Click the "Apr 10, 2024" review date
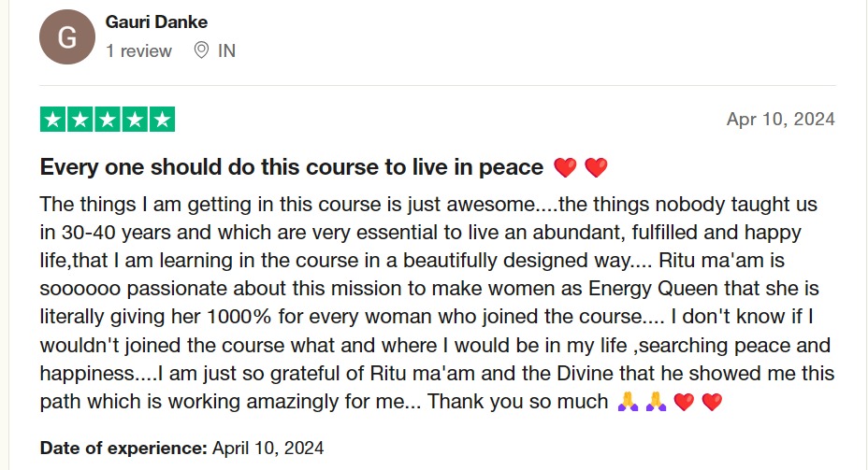The image size is (868, 470). (x=780, y=120)
